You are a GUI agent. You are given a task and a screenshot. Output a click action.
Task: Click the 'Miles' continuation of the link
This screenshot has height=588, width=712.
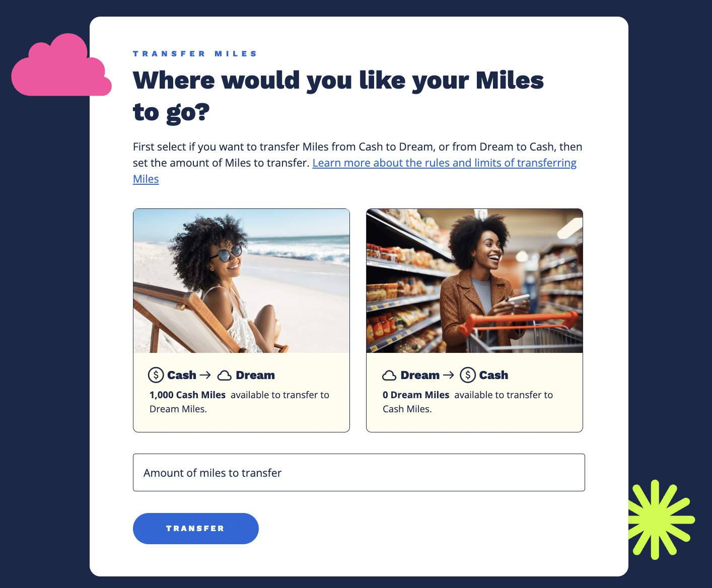tap(146, 179)
